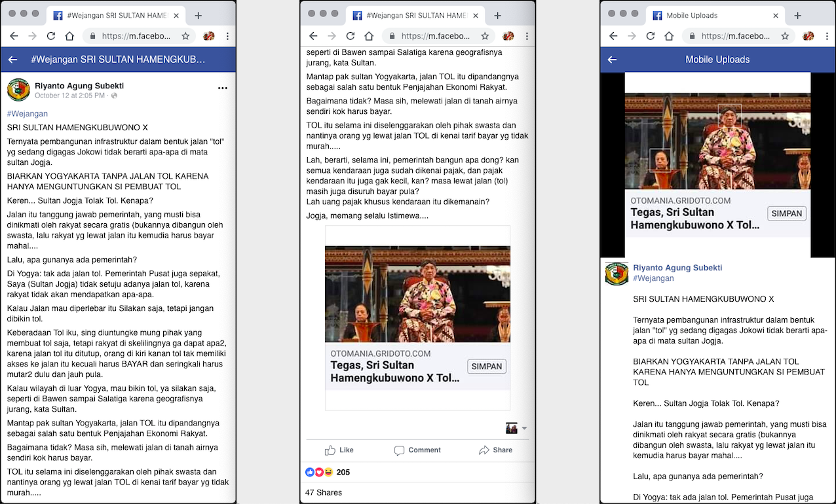Click the home icon in the middle browser window
Screen dimensions: 836x504
369,37
